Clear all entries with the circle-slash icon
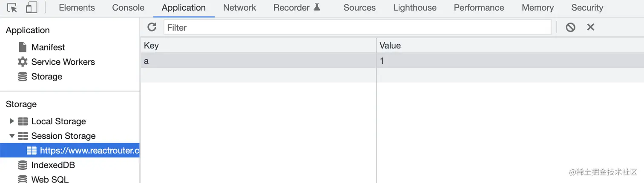 (x=570, y=27)
